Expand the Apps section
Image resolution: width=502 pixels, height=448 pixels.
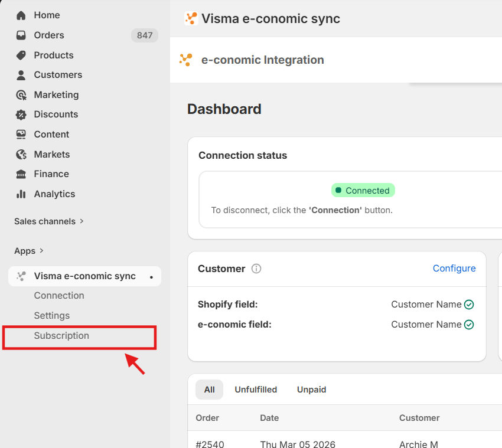click(x=29, y=251)
